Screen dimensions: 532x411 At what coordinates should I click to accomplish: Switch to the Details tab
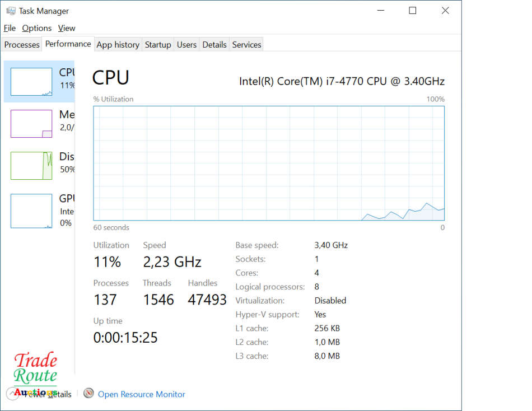point(214,45)
